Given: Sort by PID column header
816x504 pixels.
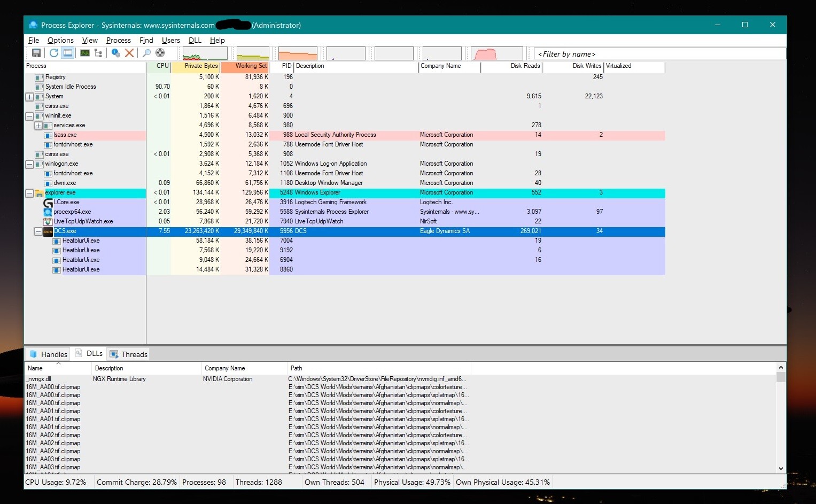Looking at the screenshot, I should pyautogui.click(x=282, y=66).
